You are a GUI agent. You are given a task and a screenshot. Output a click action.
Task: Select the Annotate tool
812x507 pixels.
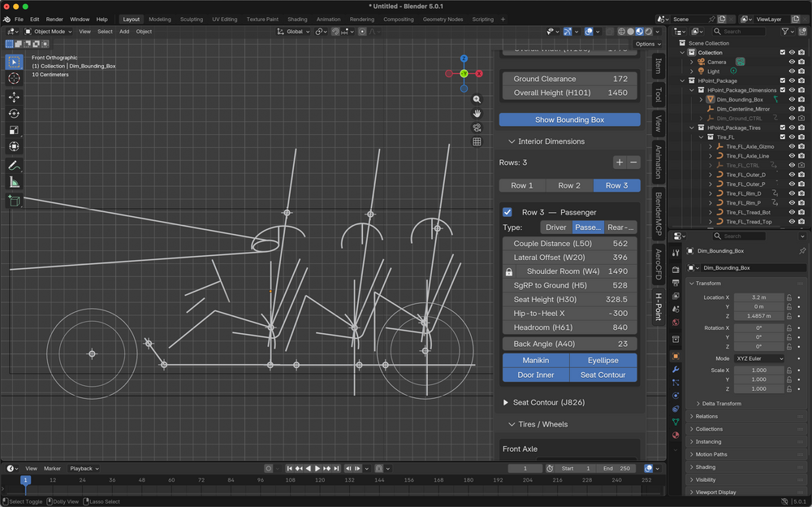coord(14,166)
